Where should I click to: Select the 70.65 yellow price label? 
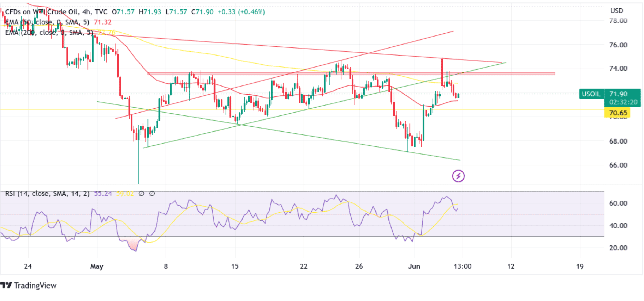[618, 113]
